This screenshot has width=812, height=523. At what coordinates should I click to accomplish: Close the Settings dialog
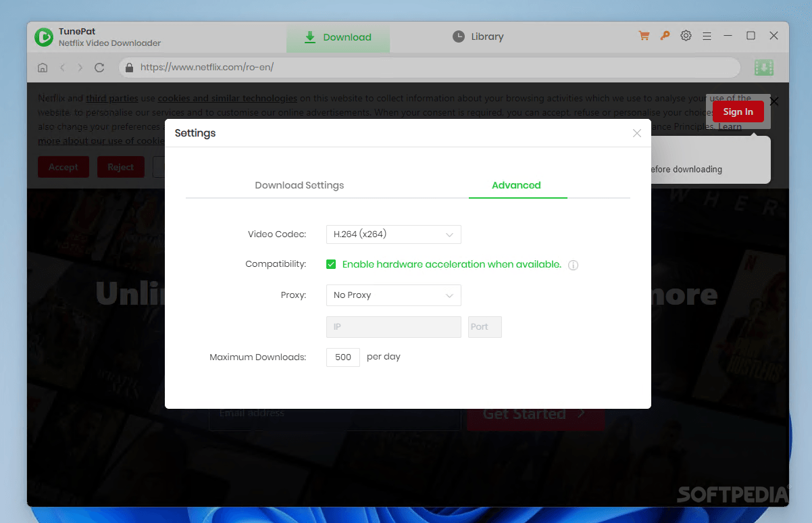tap(636, 133)
